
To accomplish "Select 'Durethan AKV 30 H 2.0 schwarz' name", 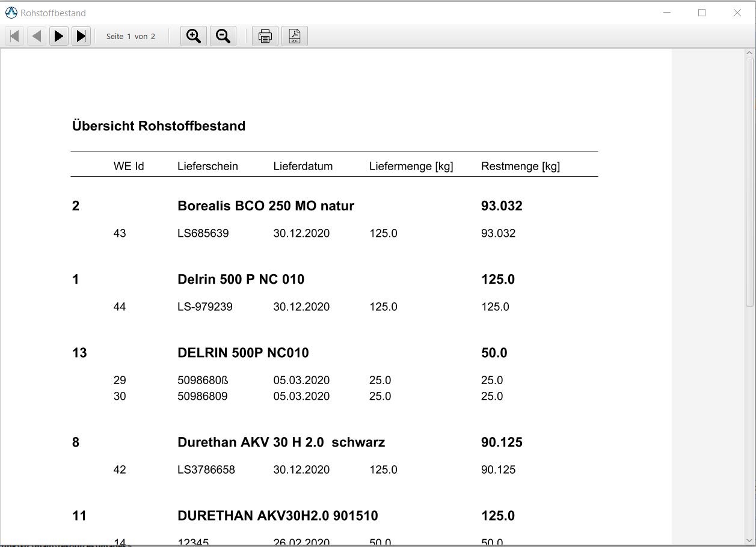I will (x=281, y=442).
